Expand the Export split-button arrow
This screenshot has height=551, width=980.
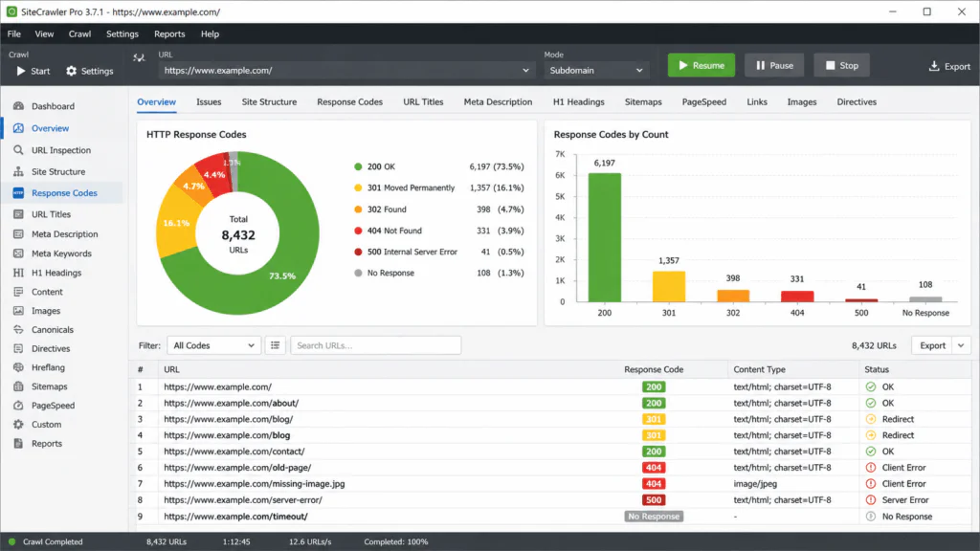(x=961, y=345)
